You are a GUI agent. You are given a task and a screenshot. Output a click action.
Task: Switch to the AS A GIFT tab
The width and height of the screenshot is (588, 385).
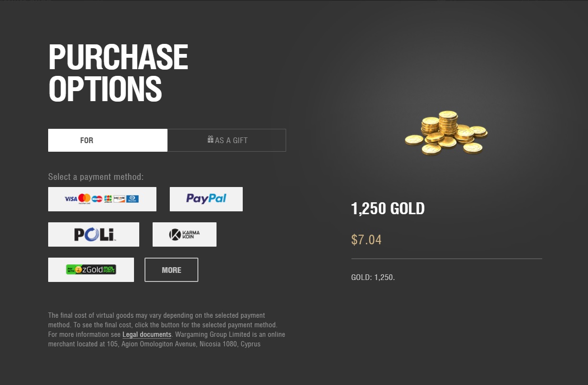point(227,140)
